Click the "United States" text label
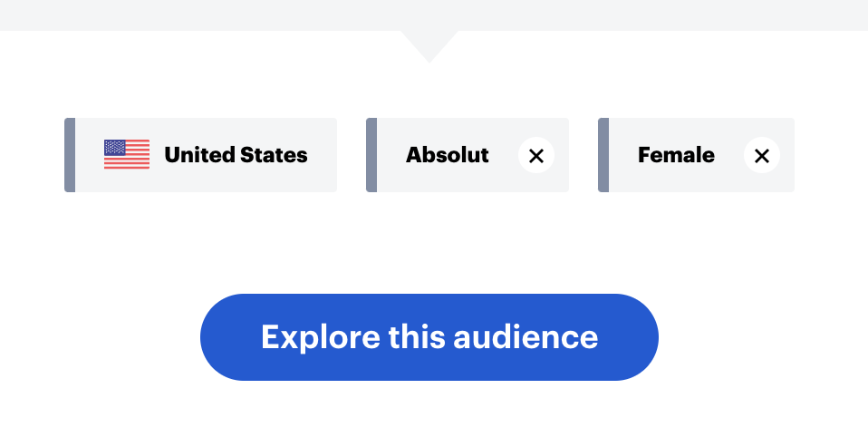The height and width of the screenshot is (437, 868). point(236,155)
